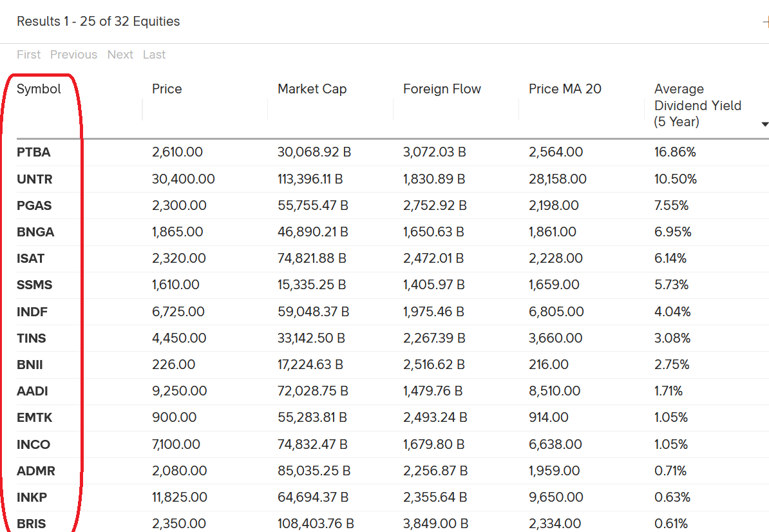Go to the Next results page
Viewport: 769px width, 532px height.
pos(120,55)
